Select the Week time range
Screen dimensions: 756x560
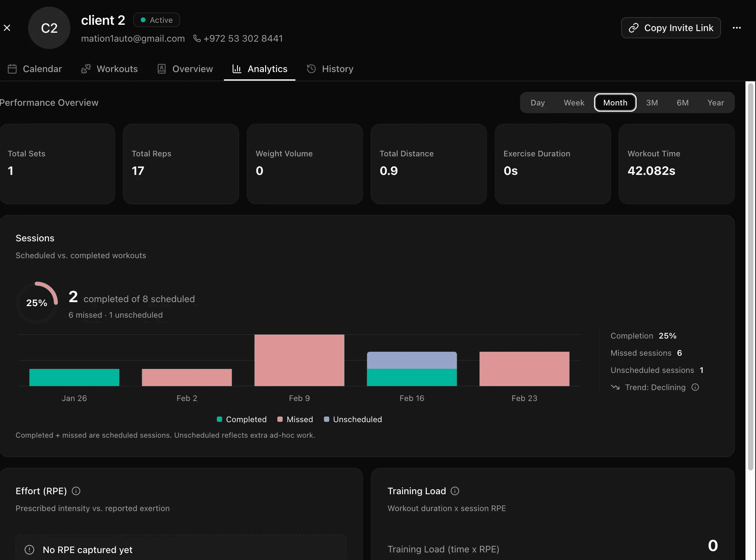point(574,102)
